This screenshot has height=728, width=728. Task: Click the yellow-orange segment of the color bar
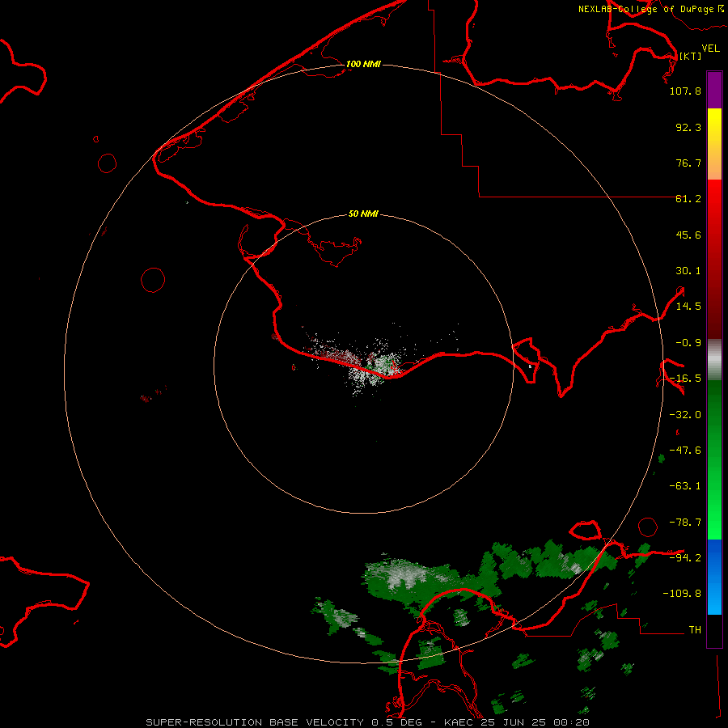(714, 144)
